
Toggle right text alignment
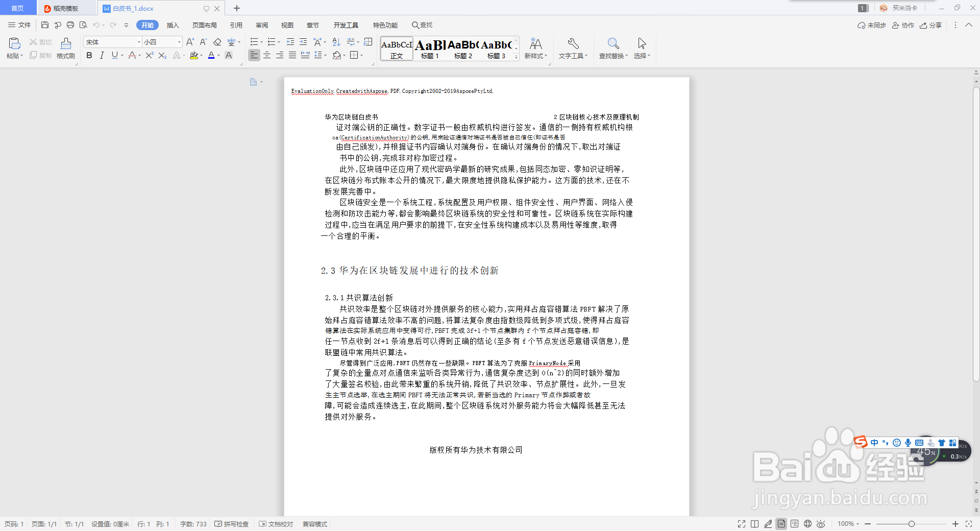pos(280,55)
